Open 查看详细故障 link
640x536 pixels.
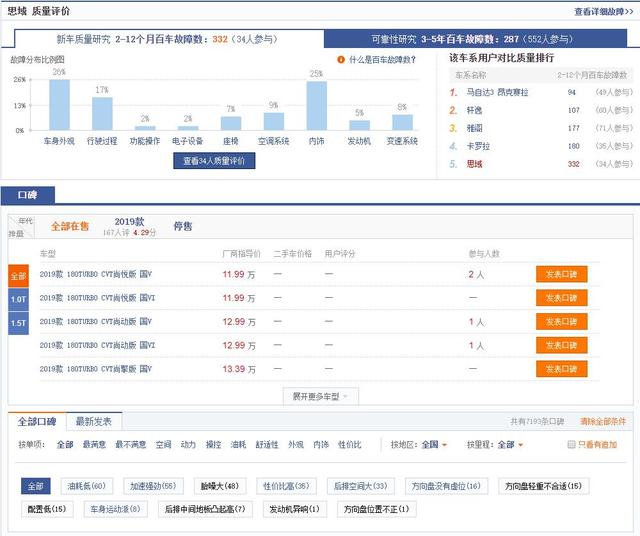pos(603,11)
